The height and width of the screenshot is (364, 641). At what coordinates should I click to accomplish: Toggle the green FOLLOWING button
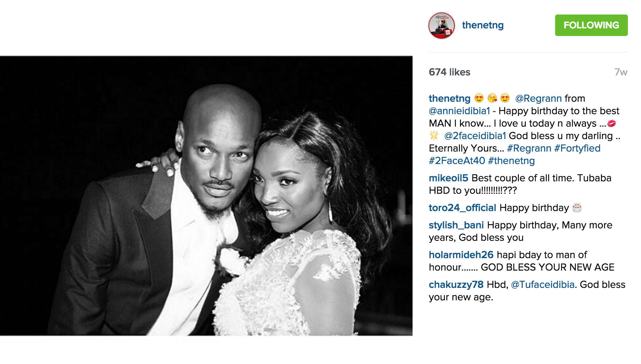[591, 25]
